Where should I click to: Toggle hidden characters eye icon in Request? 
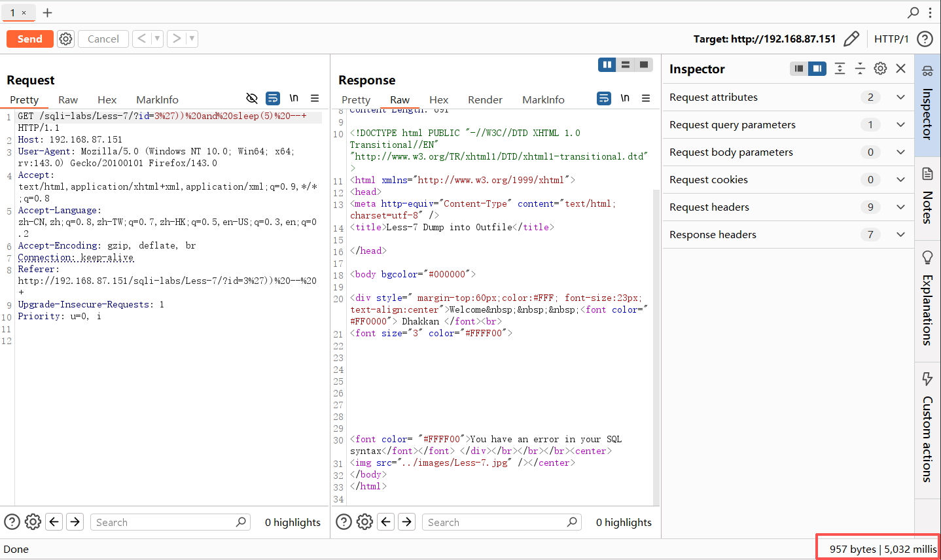point(252,98)
